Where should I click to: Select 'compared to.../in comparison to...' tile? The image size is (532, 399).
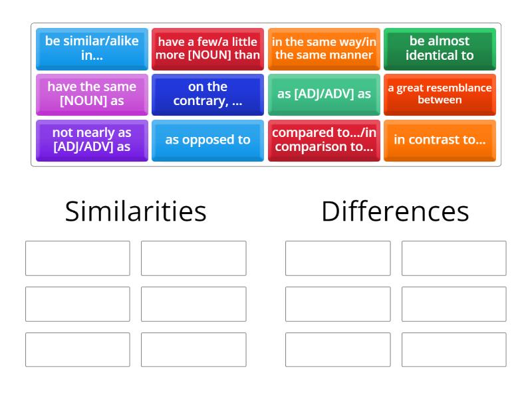tap(324, 140)
